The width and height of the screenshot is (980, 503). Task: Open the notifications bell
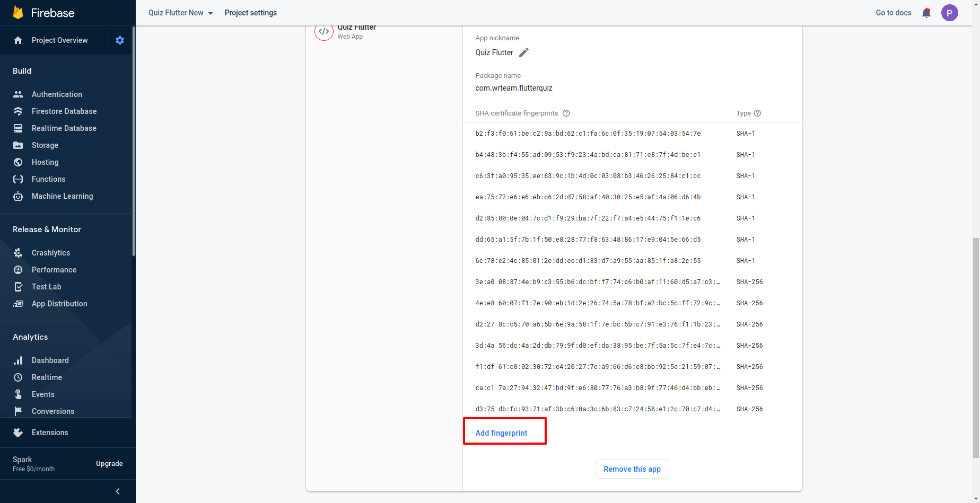[926, 13]
